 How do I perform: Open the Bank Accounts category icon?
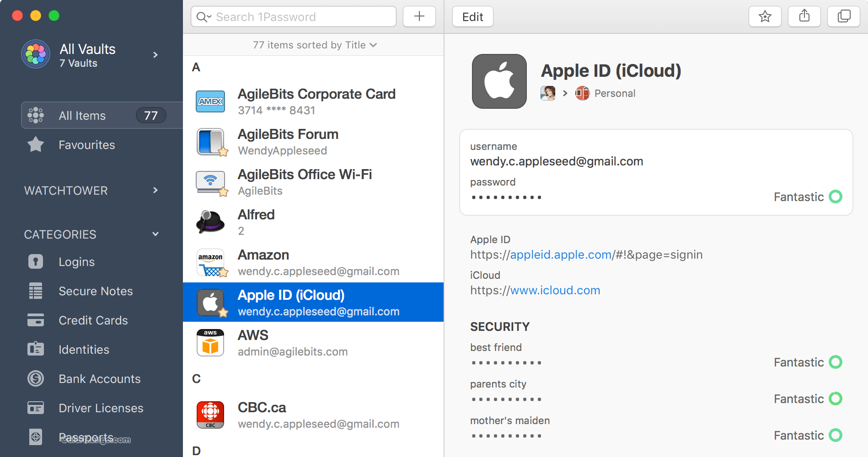pyautogui.click(x=35, y=378)
